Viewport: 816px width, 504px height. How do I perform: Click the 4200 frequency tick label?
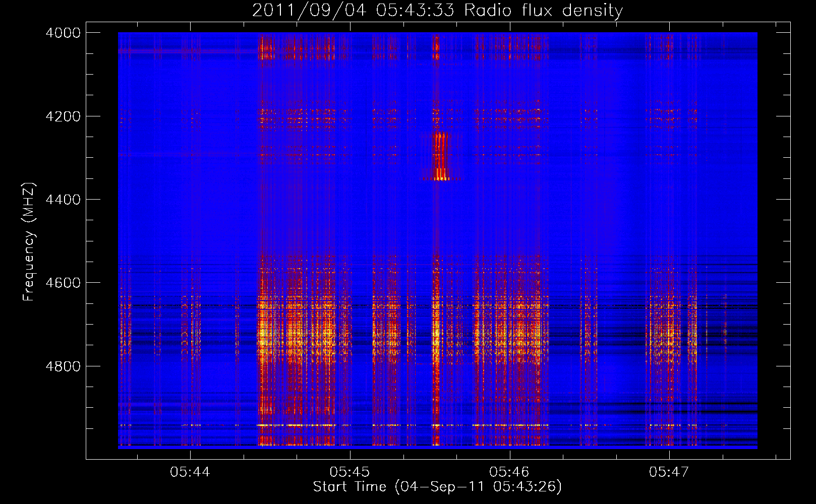point(63,116)
